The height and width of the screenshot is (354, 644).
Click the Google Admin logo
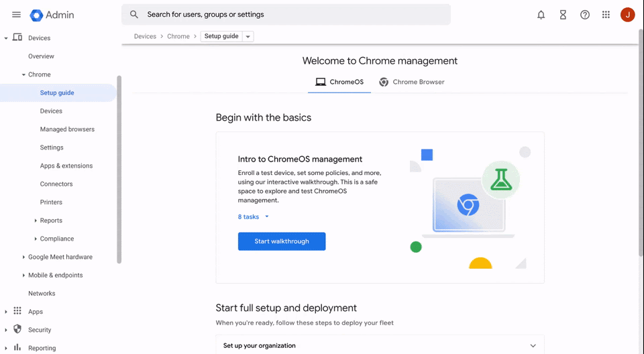tap(52, 15)
